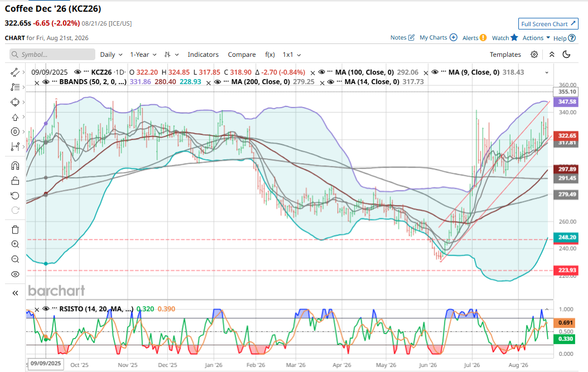
Task: Remove the MA (200, Close, 0) indicator
Action: 209,83
